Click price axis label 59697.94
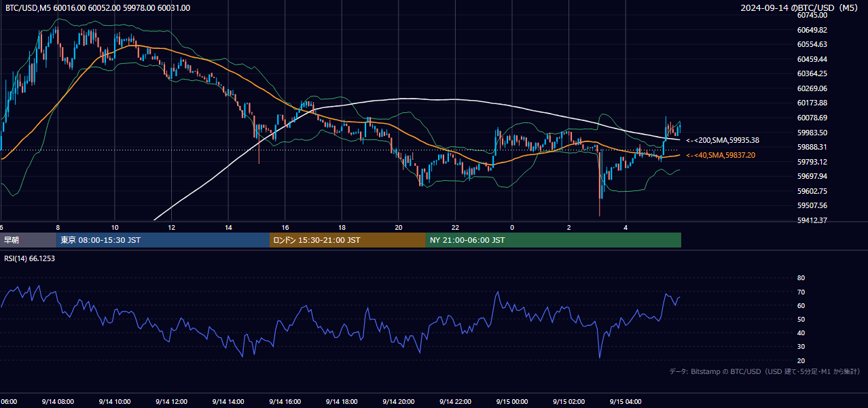The width and height of the screenshot is (868, 408). point(812,176)
